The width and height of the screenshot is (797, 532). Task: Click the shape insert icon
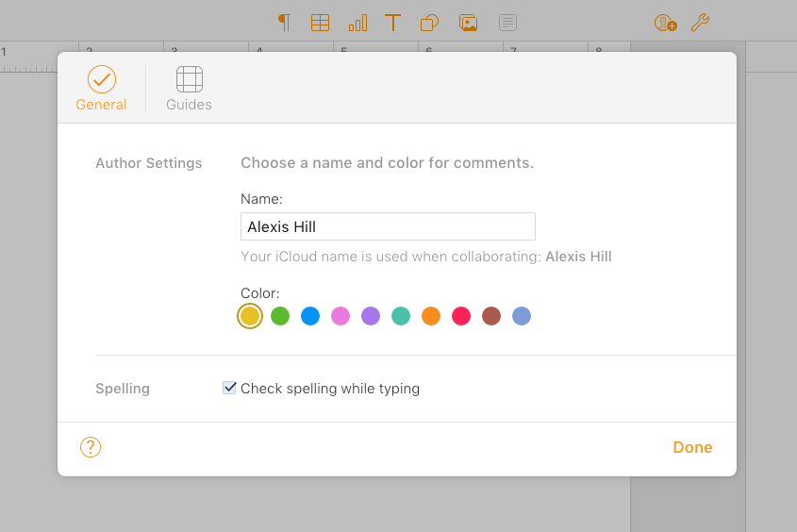pyautogui.click(x=430, y=23)
